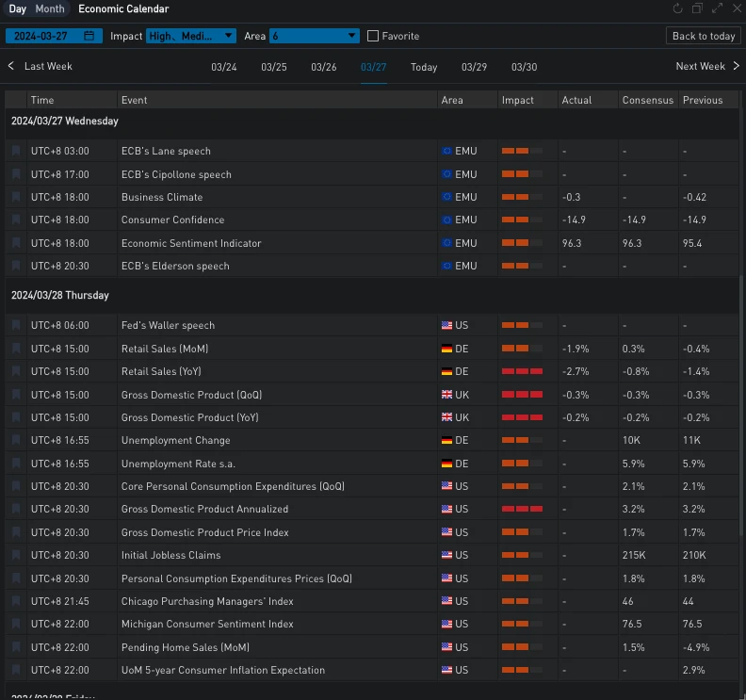Bookmark the Chicago Purchasing Managers' Index event
The image size is (746, 700).
tap(16, 601)
